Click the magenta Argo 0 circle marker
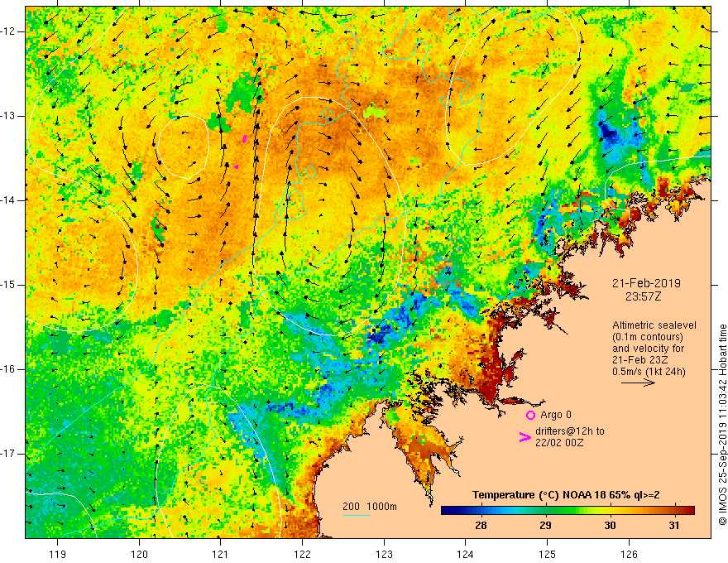Image resolution: width=728 pixels, height=563 pixels. (530, 416)
